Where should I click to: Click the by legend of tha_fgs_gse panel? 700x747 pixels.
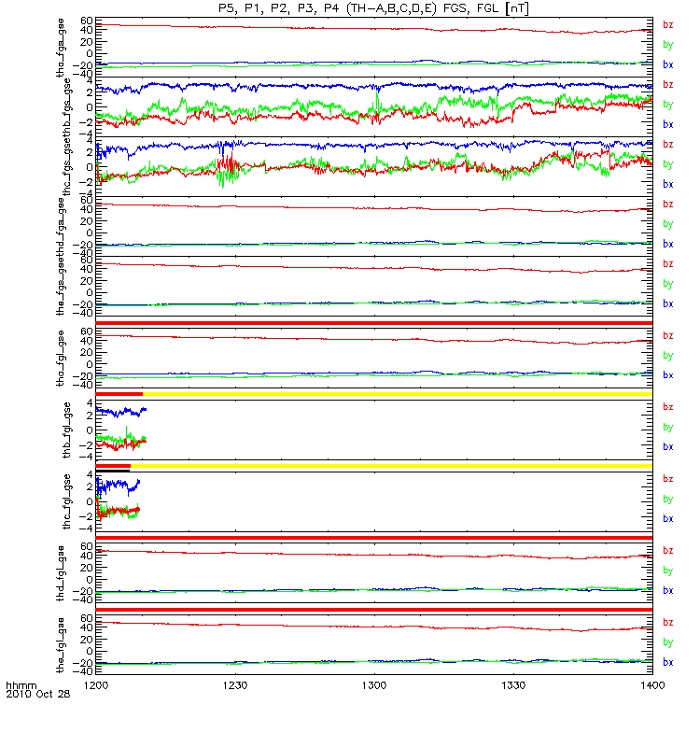(668, 45)
